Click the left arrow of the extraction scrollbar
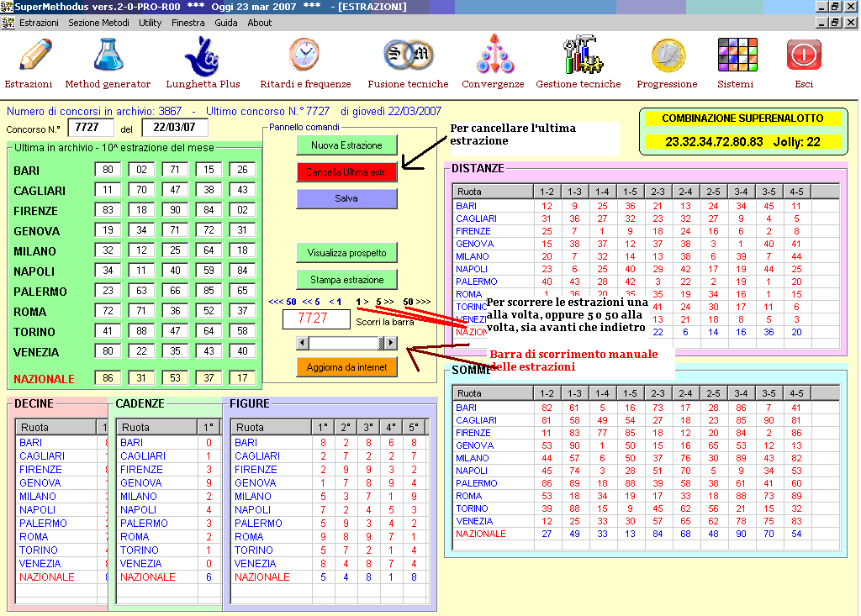 (302, 343)
